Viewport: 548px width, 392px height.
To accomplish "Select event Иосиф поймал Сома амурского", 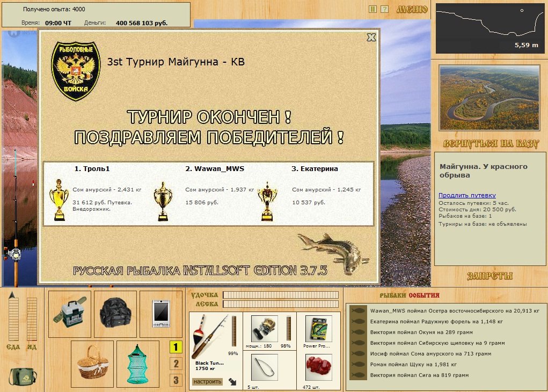I will (430, 353).
